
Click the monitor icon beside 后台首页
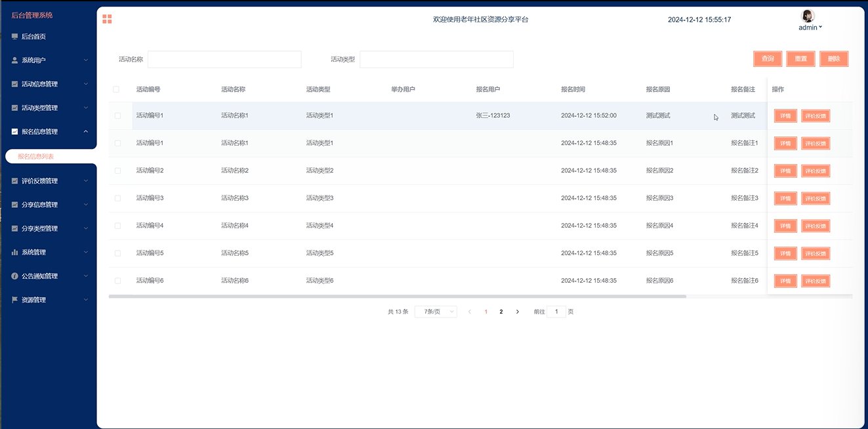14,37
